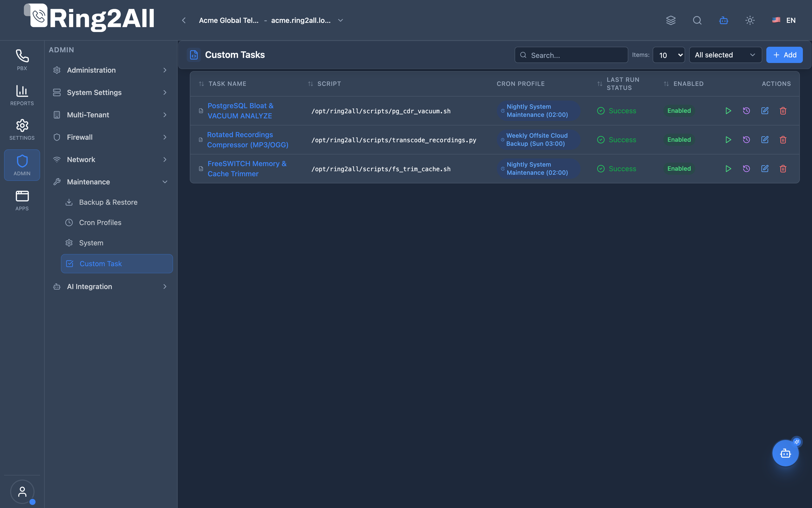Delete the PostgreSQL Bloat & VACUUM ANALYZE task
Viewport: 812px width, 508px height.
point(783,111)
